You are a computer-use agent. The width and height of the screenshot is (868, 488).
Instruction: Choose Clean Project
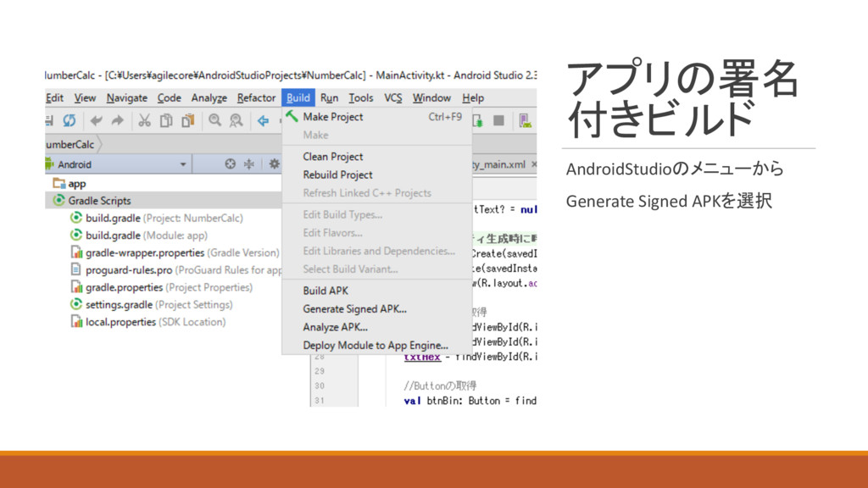click(x=377, y=157)
